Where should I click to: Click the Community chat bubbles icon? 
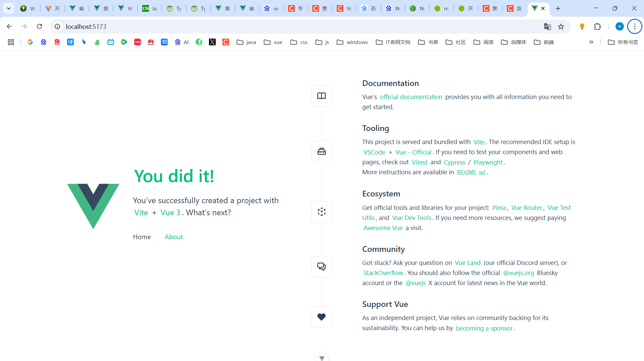(321, 267)
